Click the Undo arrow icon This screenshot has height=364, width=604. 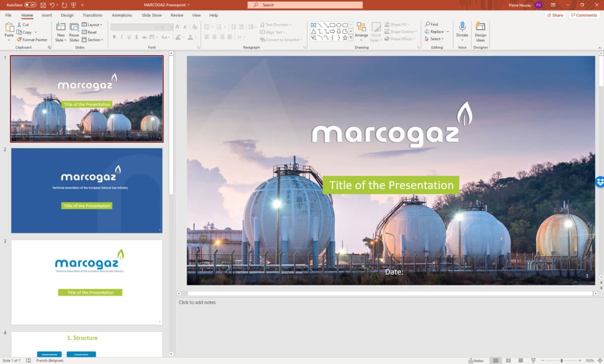pyautogui.click(x=52, y=5)
